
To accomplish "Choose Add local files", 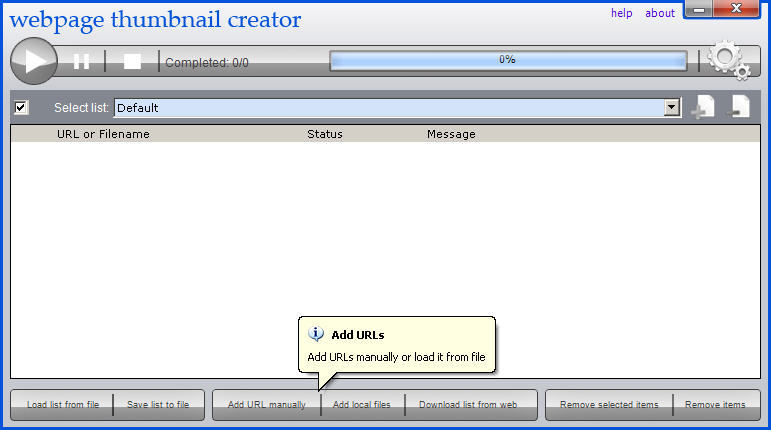I will point(361,405).
